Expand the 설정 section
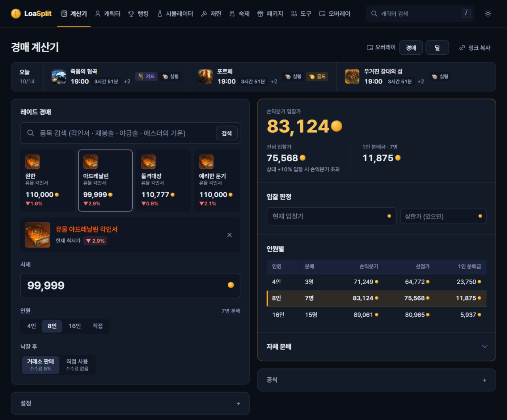The height and width of the screenshot is (420, 507). click(130, 403)
